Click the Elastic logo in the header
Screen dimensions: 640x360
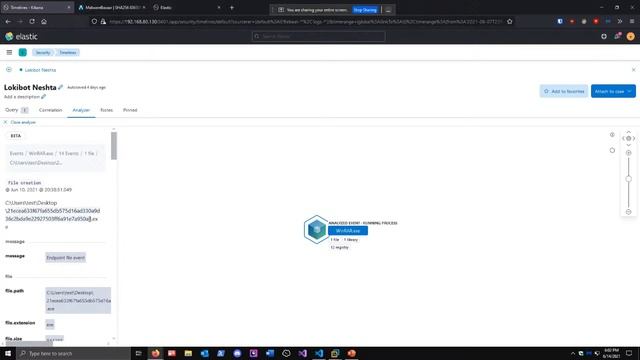tap(21, 36)
